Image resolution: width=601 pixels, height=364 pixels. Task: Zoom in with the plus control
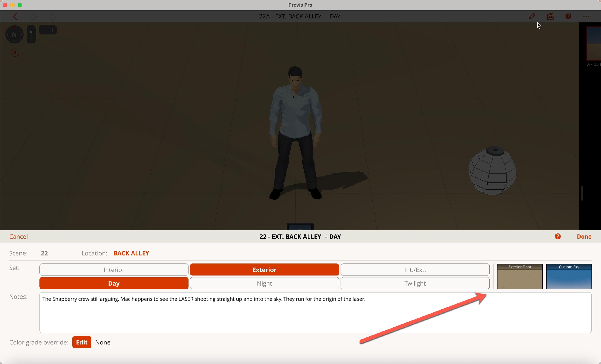tap(52, 30)
